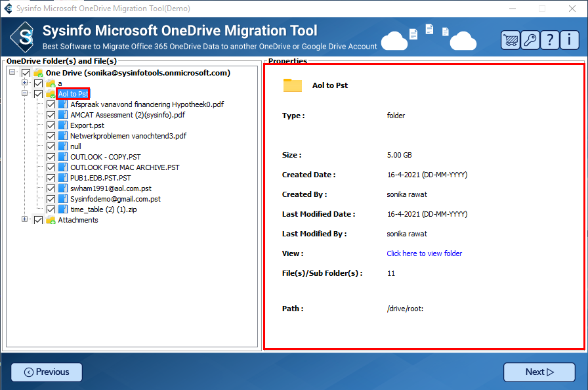Toggle checkbox for OUTLOOK - COPY.PST

pos(51,157)
